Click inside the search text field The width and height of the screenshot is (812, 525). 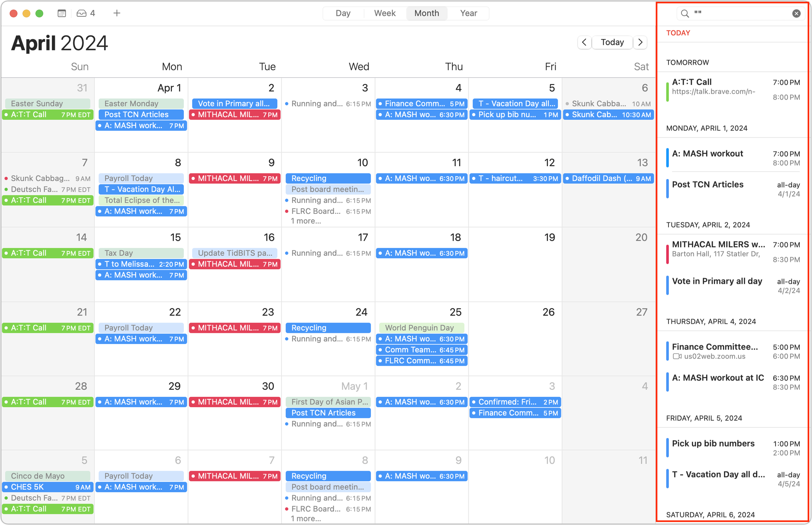740,13
